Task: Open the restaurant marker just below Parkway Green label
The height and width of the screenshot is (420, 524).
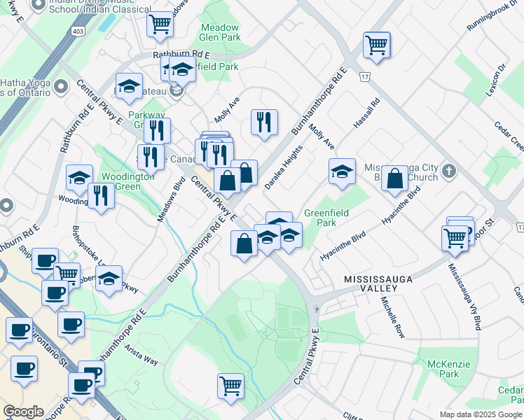Action: pyautogui.click(x=157, y=131)
